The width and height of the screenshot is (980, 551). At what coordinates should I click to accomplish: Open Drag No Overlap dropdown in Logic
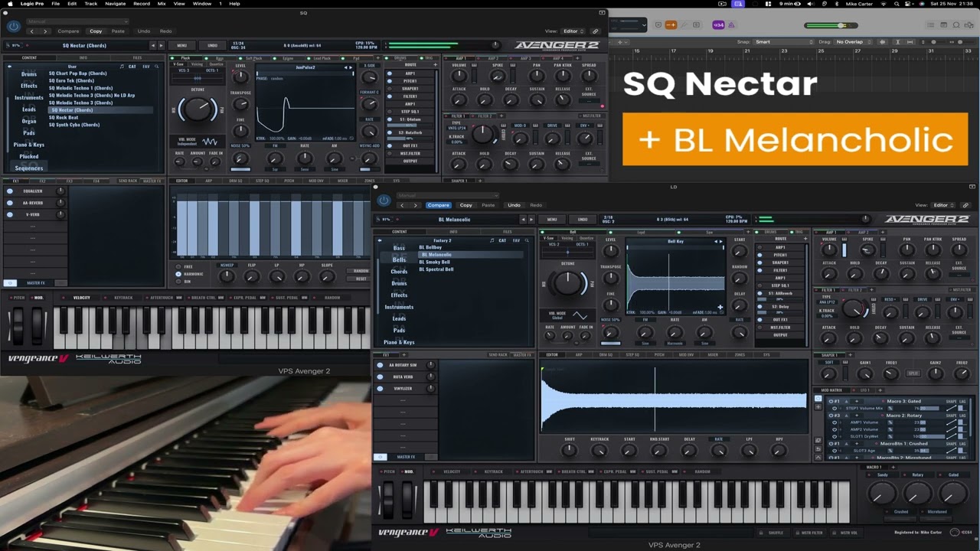click(854, 42)
